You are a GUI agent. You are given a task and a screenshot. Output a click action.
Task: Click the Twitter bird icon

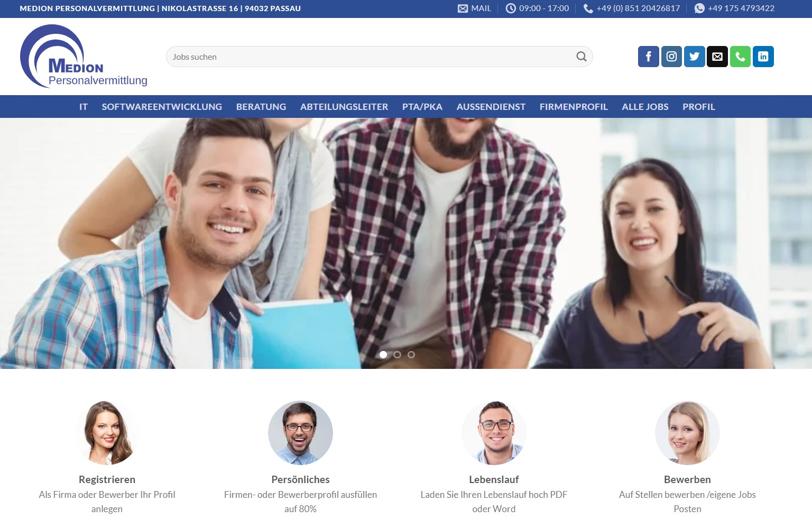click(x=694, y=57)
